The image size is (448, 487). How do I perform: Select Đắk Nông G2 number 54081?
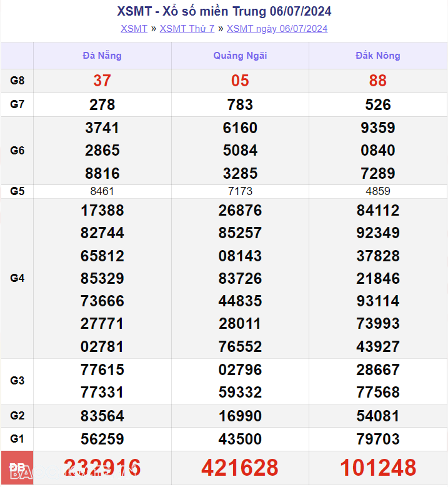click(377, 416)
